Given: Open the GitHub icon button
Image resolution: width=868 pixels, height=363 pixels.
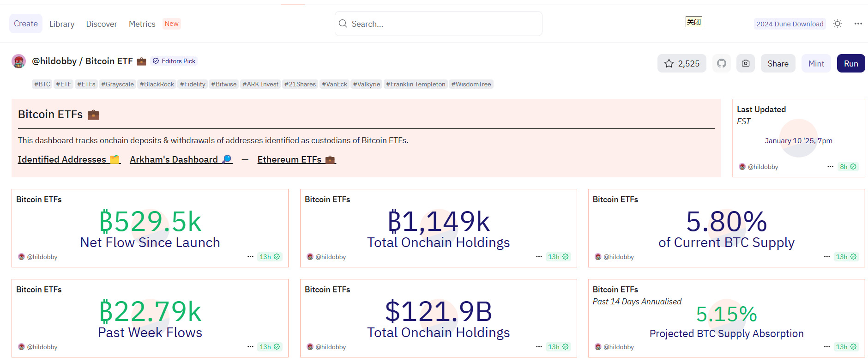Looking at the screenshot, I should tap(722, 64).
